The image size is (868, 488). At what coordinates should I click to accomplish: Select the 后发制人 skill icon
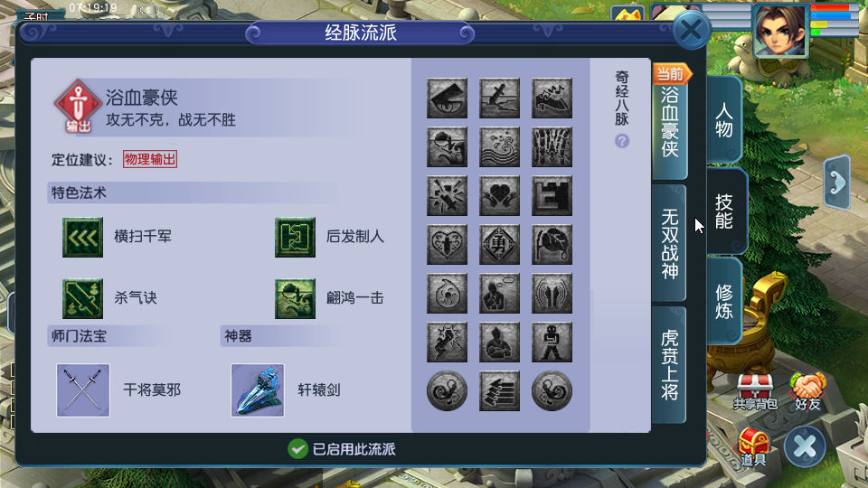[x=295, y=238]
